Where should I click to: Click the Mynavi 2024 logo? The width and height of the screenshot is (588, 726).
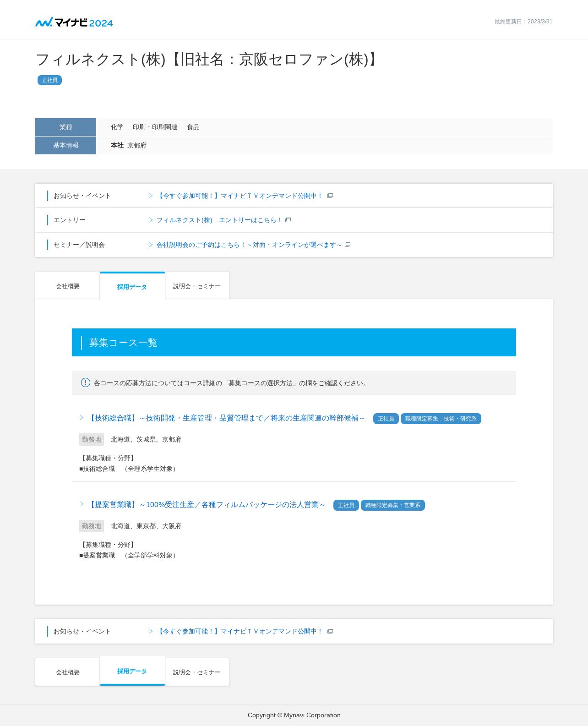[x=74, y=22]
